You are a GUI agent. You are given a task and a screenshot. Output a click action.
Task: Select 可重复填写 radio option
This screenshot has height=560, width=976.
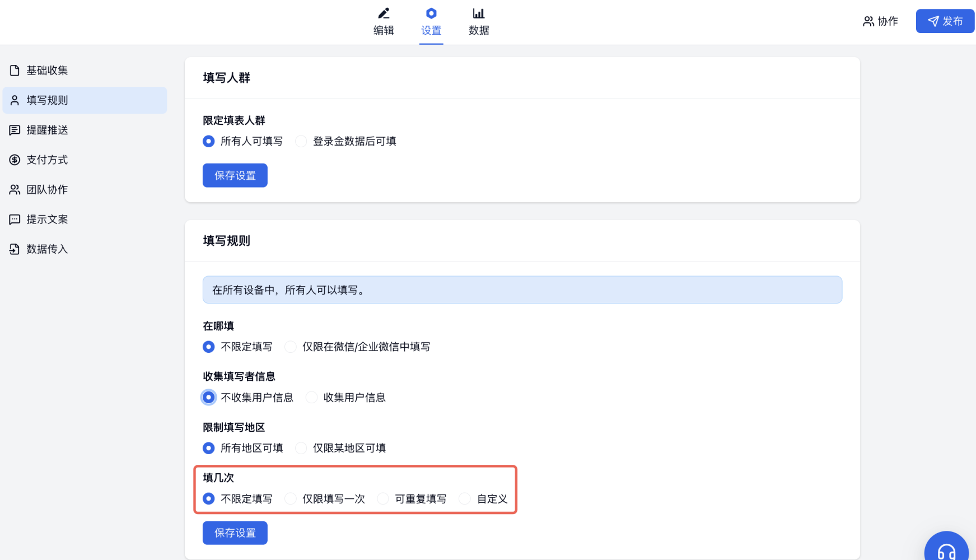(x=383, y=498)
